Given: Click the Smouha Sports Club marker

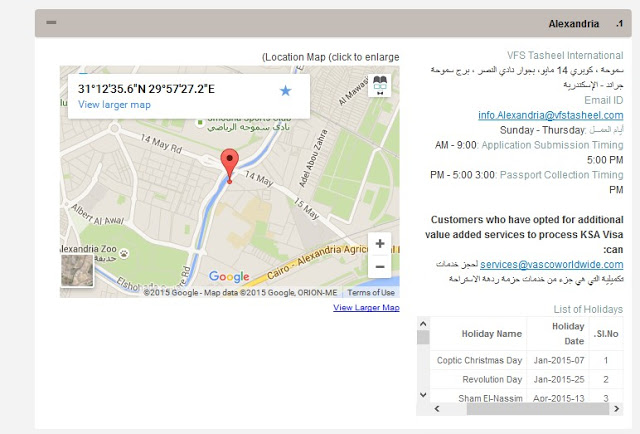Looking at the screenshot, I should click(200, 122).
